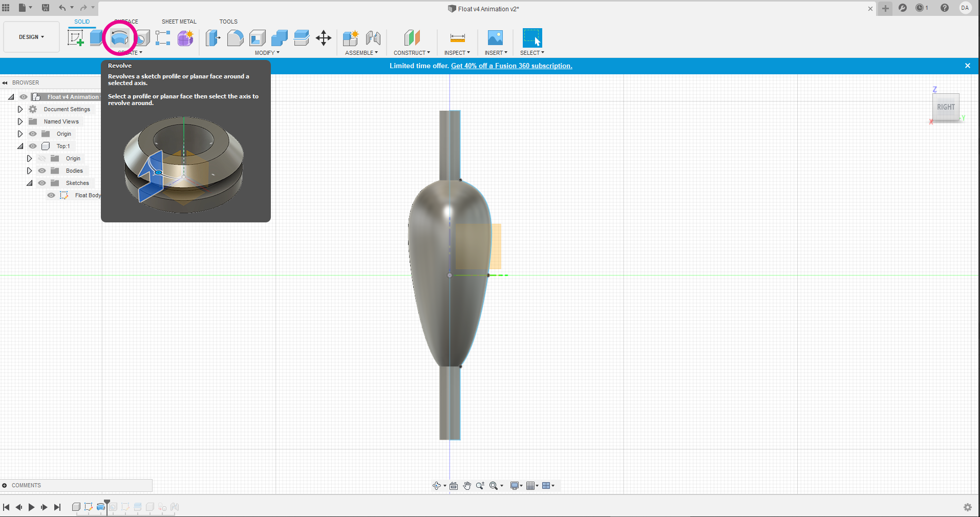Image resolution: width=980 pixels, height=517 pixels.
Task: Select the Create Form tool
Action: [x=185, y=38]
